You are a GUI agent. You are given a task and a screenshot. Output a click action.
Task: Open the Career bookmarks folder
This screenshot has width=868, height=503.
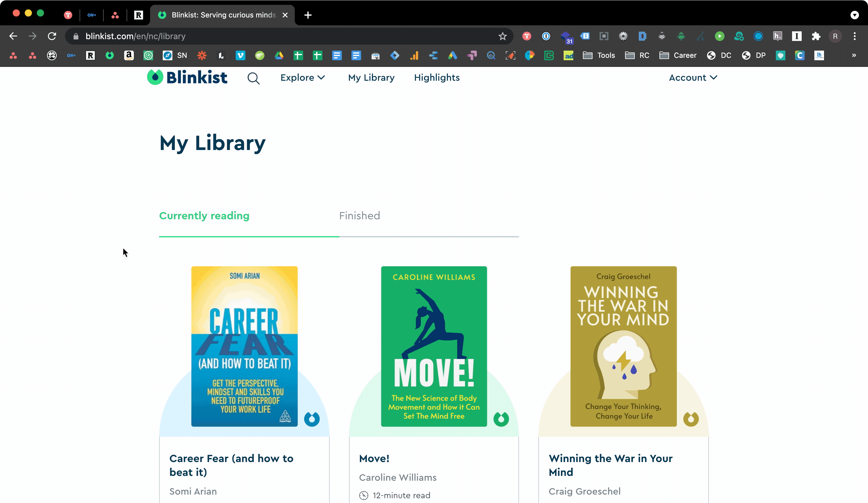678,55
